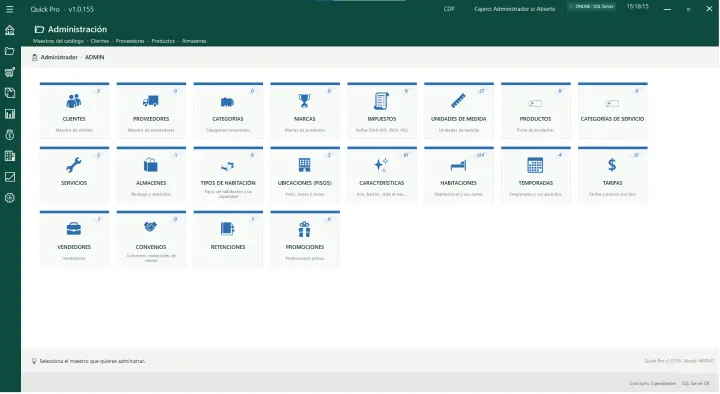Click the CDP label in title bar
The width and height of the screenshot is (720, 394).
[449, 9]
